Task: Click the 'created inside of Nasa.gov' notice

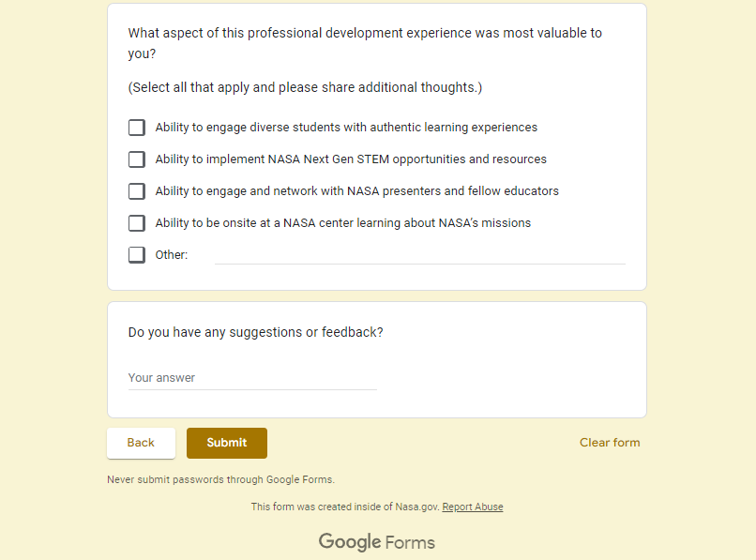Action: coord(344,507)
